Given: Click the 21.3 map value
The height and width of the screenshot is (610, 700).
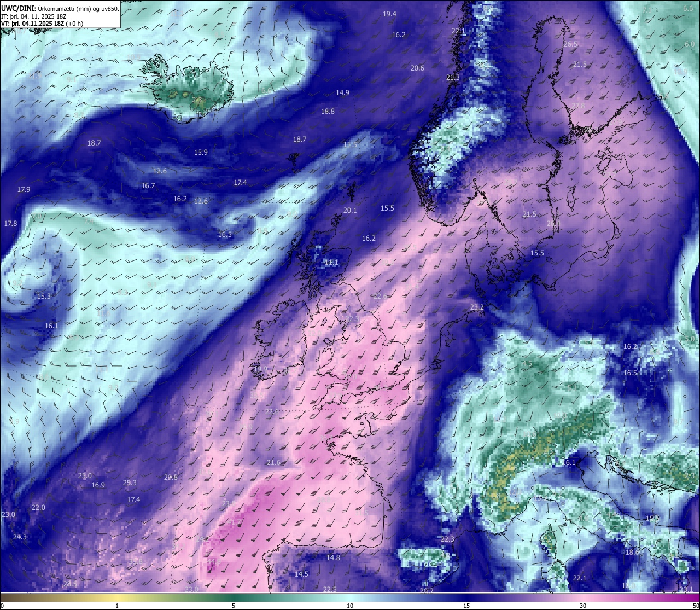Looking at the screenshot, I should point(453,78).
